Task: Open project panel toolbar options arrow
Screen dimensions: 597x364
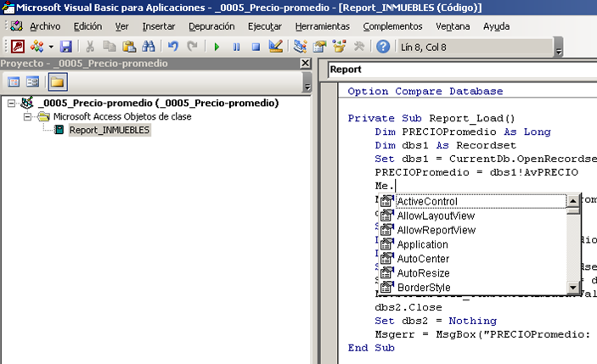Action: (307, 82)
